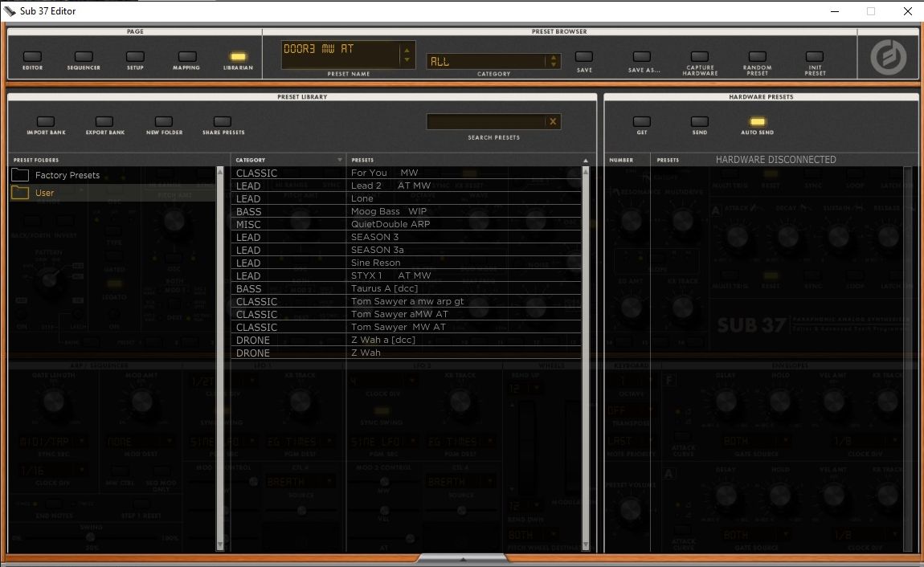The height and width of the screenshot is (567, 924).
Task: Capture hardware settings button
Action: tap(700, 56)
